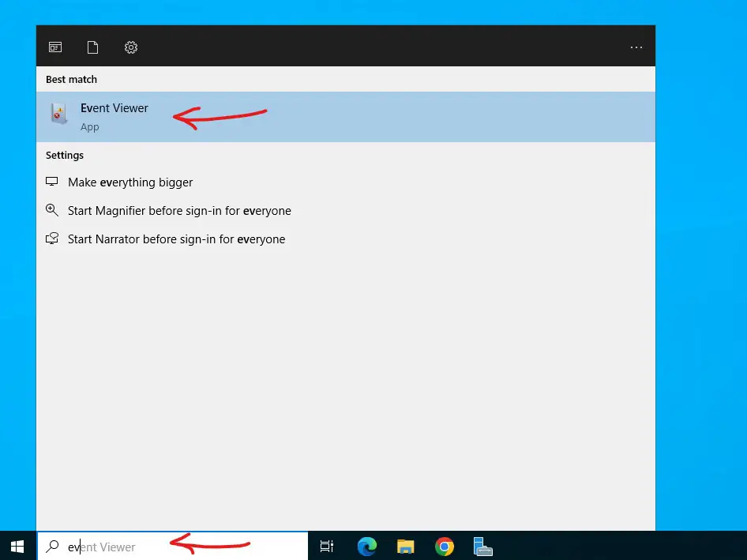Filter search results by Documents icon
Screen dimensions: 747x560
point(93,47)
